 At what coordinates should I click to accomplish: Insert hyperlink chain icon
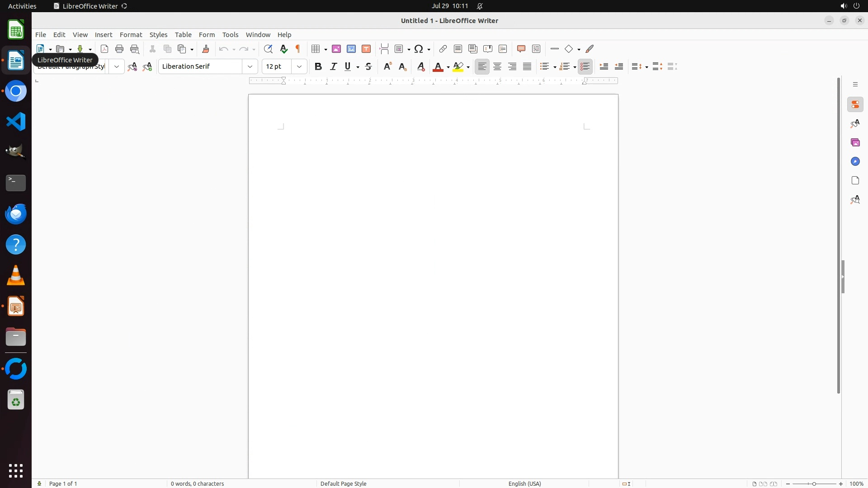(443, 49)
